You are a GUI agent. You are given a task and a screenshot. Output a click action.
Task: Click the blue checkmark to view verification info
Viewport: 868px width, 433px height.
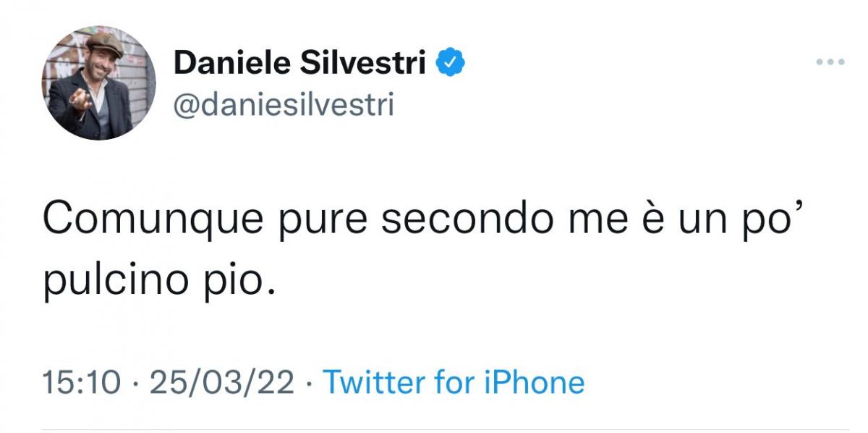pos(448,62)
